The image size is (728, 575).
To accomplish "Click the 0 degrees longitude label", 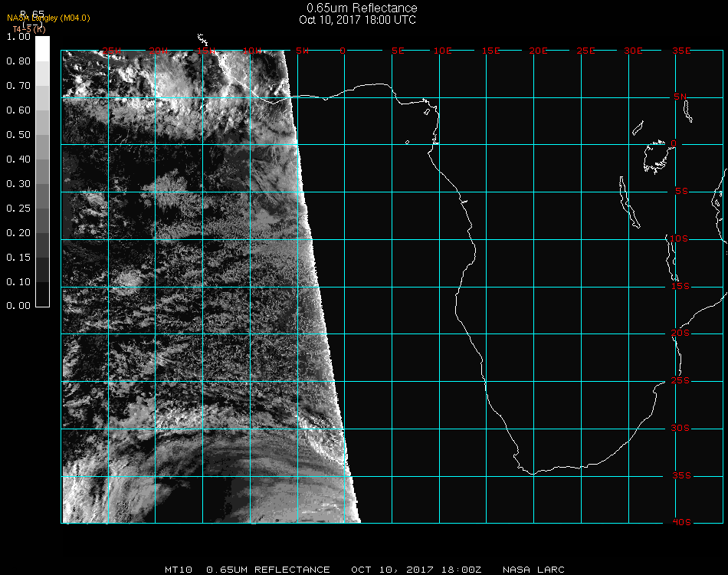I will tap(343, 51).
